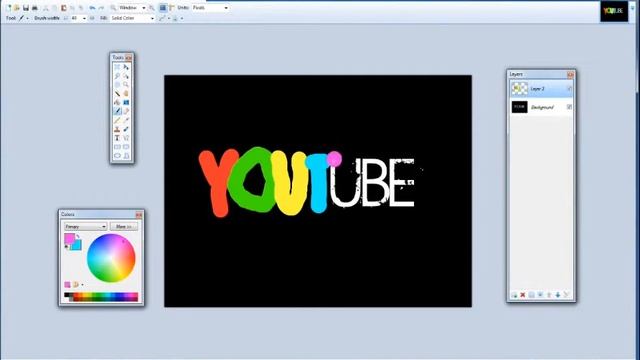This screenshot has width=640, height=360.
Task: Delete the selected layer
Action: pos(523,295)
